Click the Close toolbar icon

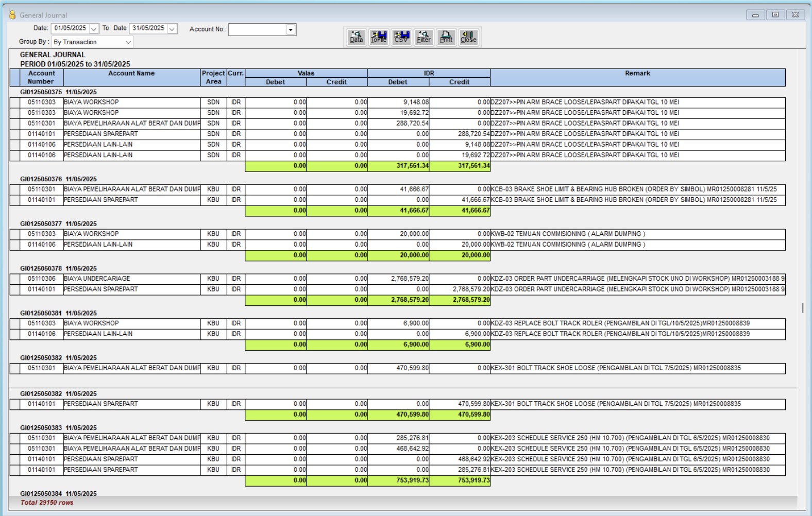tap(468, 37)
